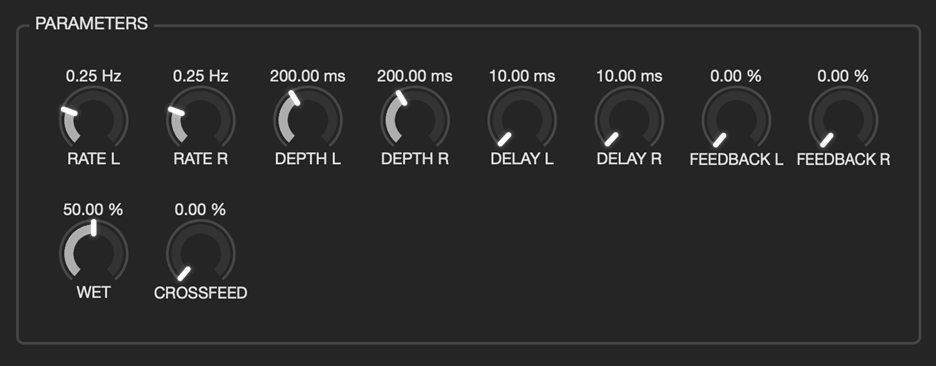Click the 0.00 % value above CROSSFEED
Viewport: 936px width, 366px height.
coord(201,210)
